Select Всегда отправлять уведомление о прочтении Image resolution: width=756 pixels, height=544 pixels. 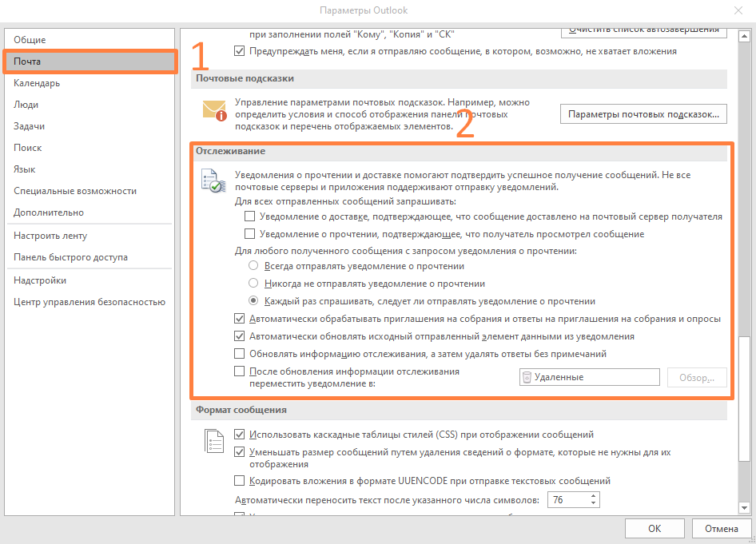(253, 265)
